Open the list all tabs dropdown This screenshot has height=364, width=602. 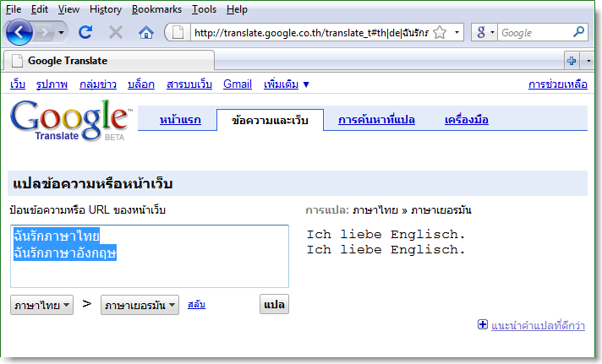pyautogui.click(x=588, y=61)
